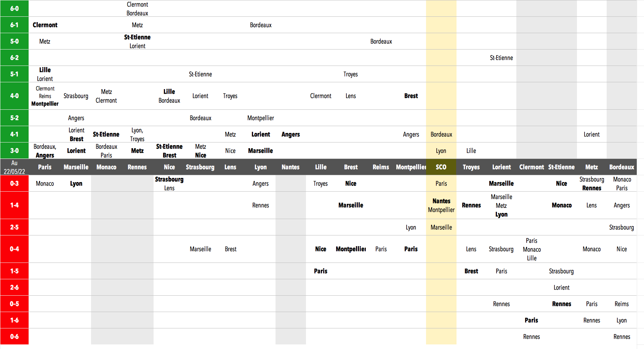Screen dimensions: 644x349
Task: Select the red 0-5 score label
Action: (14, 304)
